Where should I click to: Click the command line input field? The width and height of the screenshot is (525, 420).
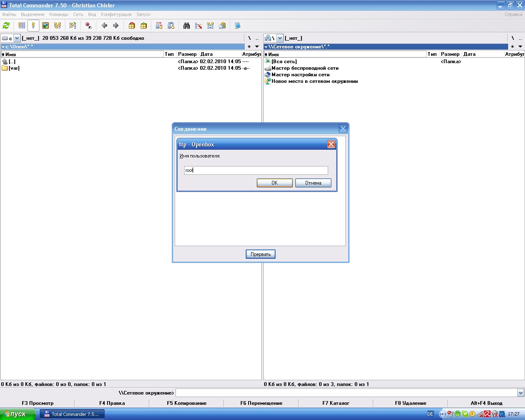pos(347,393)
